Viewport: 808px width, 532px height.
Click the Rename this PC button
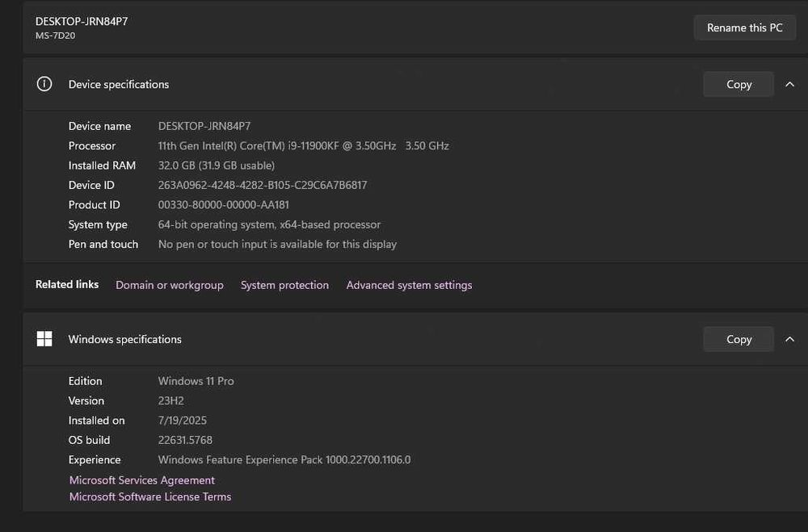click(744, 27)
